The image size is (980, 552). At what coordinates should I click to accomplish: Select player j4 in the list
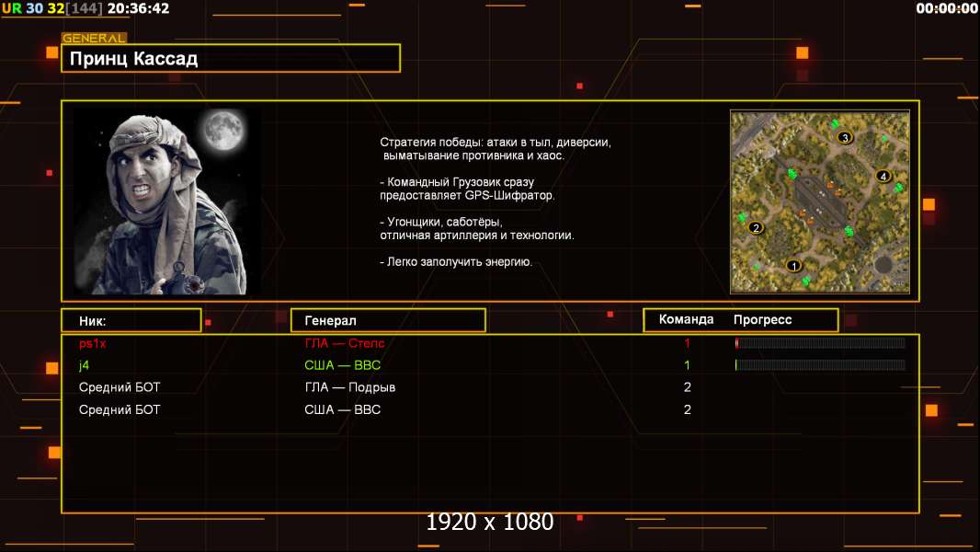point(85,365)
